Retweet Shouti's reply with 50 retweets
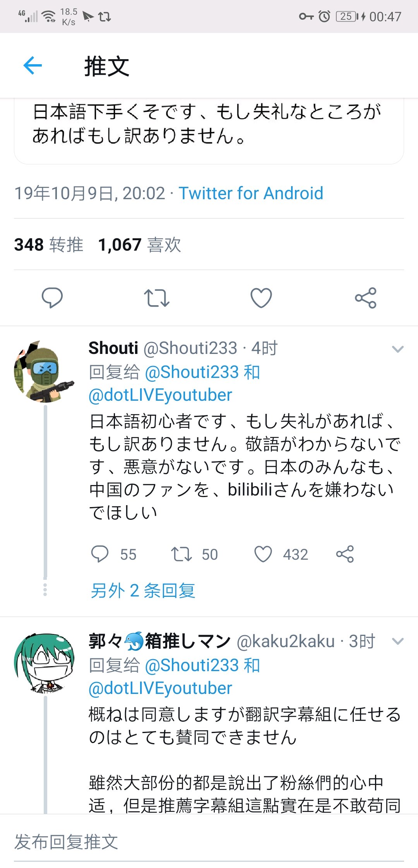The image size is (418, 868). (182, 554)
